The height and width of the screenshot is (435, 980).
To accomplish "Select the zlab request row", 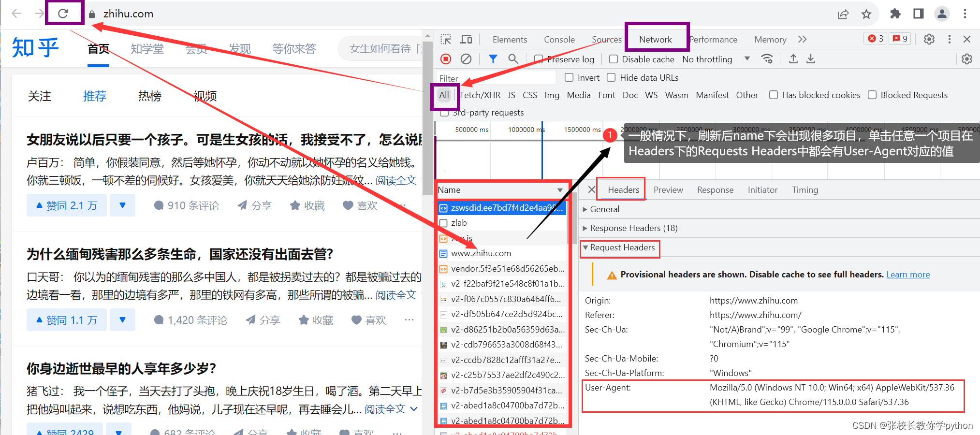I will pyautogui.click(x=501, y=223).
